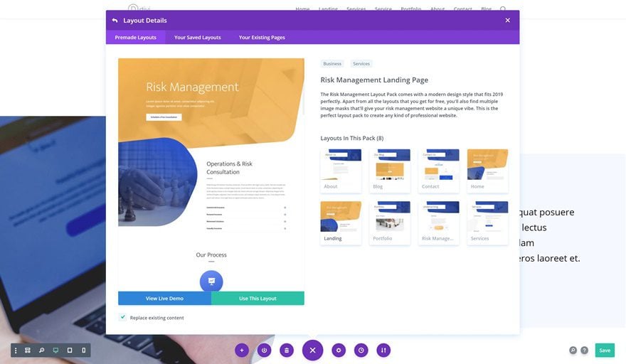This screenshot has width=626, height=364.
Task: Go back using Layout Details arrow
Action: (115, 21)
